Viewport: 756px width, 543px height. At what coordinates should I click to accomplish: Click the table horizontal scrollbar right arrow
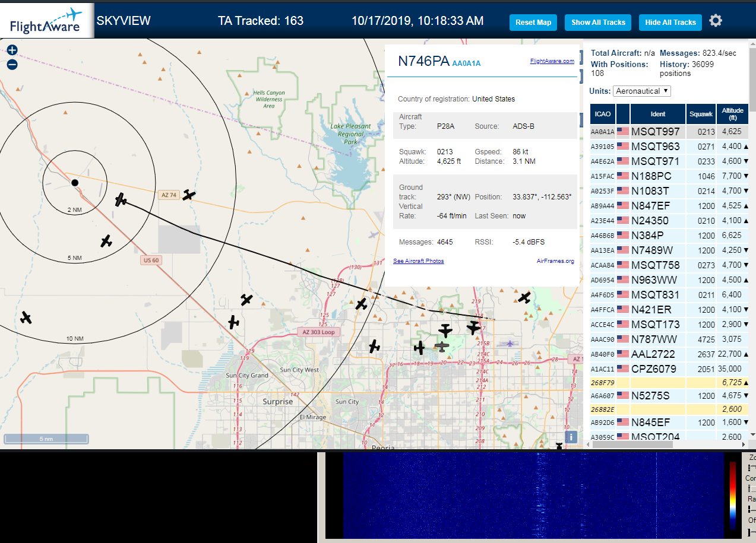click(x=744, y=444)
